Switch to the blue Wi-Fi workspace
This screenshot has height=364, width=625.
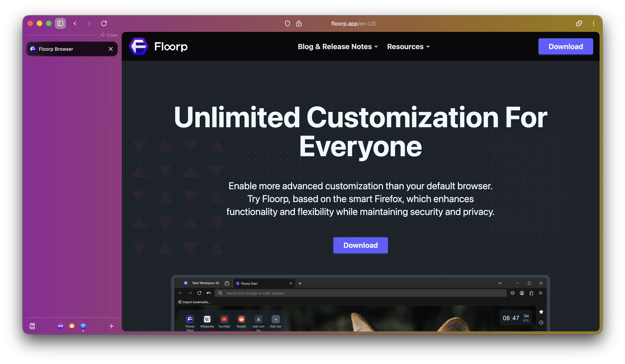[83, 326]
